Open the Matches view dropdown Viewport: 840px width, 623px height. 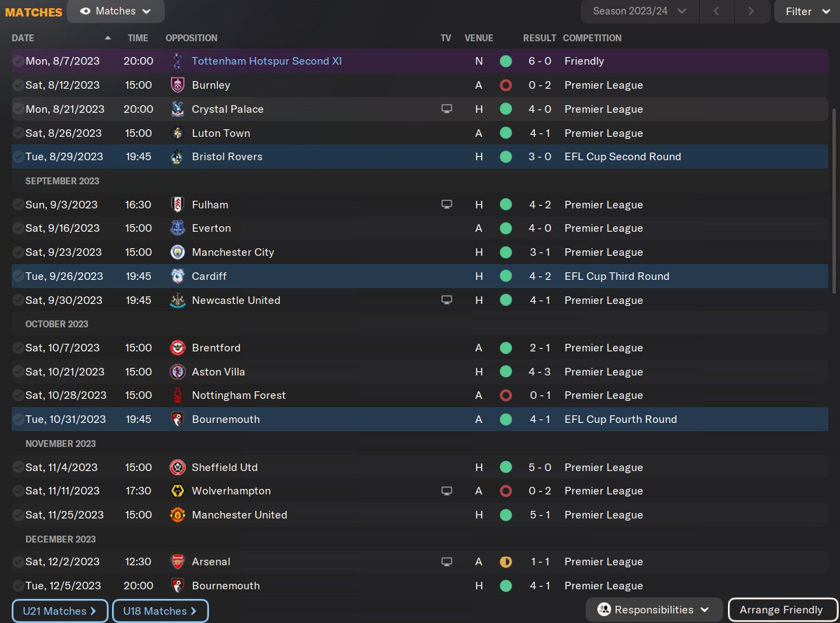[x=115, y=11]
